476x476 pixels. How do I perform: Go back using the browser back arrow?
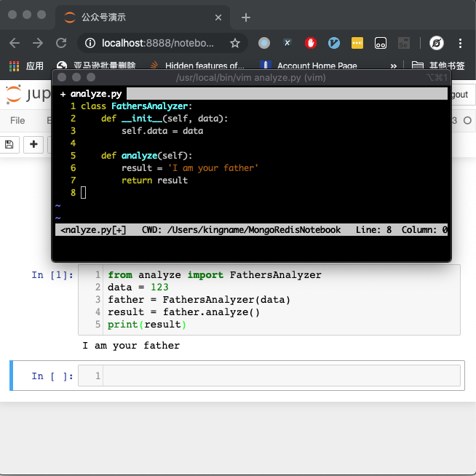coord(15,43)
